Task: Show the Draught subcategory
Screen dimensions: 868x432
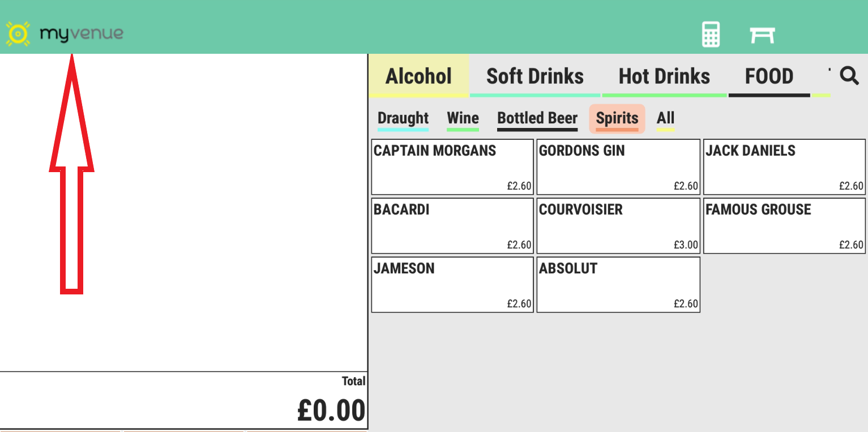Action: coord(403,118)
